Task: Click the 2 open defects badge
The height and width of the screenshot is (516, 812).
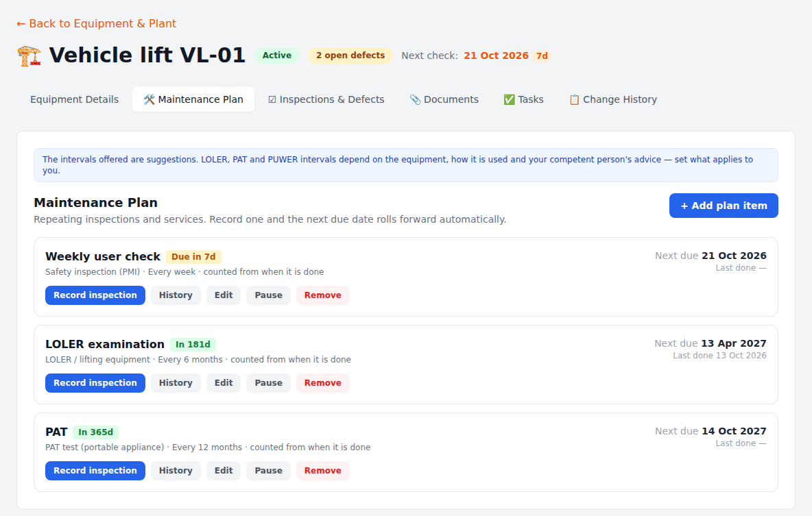Action: point(350,56)
